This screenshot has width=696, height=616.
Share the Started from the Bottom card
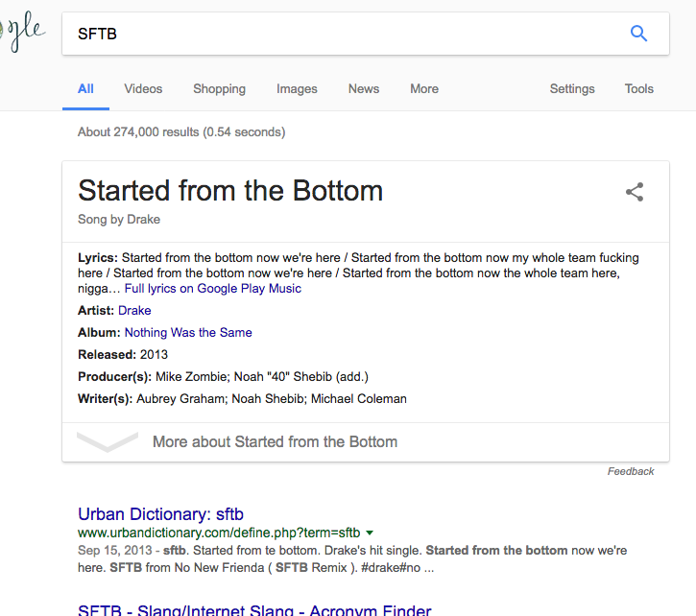[x=635, y=192]
